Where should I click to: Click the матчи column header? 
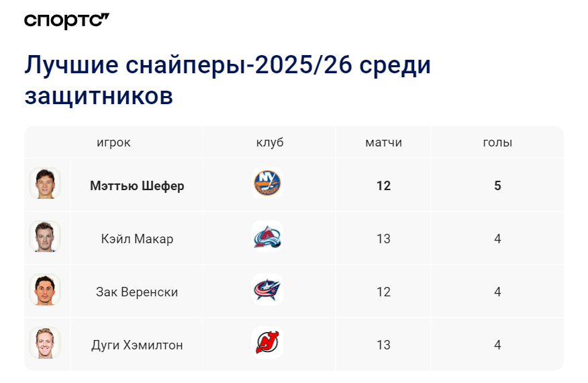tap(384, 142)
